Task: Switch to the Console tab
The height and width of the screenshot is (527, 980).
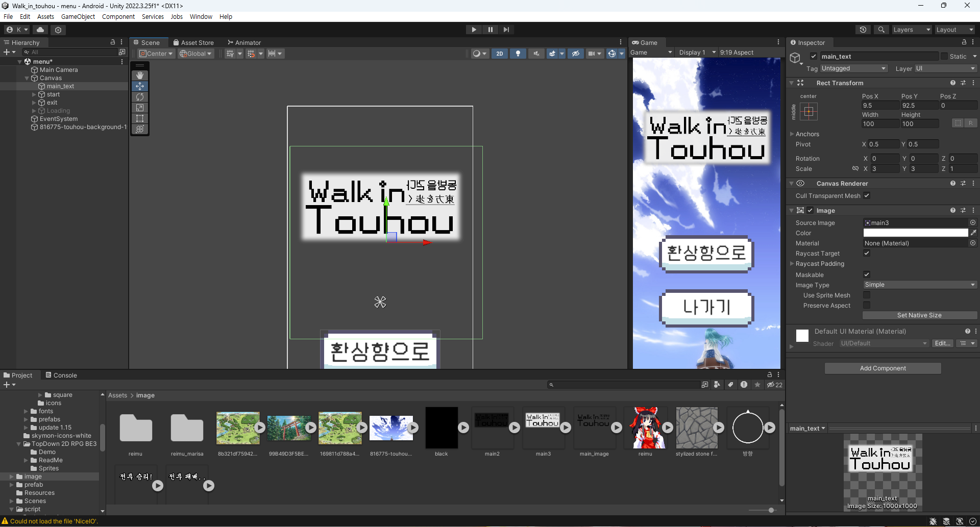Action: [61, 375]
